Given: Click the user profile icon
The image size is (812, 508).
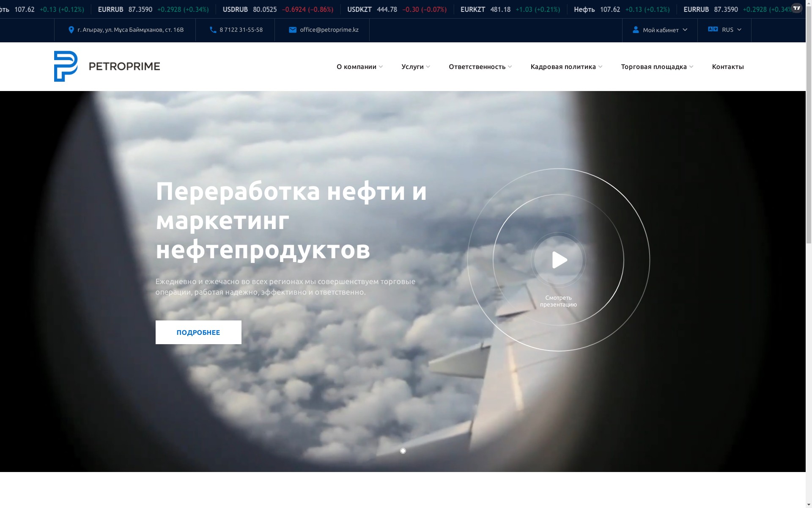Looking at the screenshot, I should pos(635,30).
